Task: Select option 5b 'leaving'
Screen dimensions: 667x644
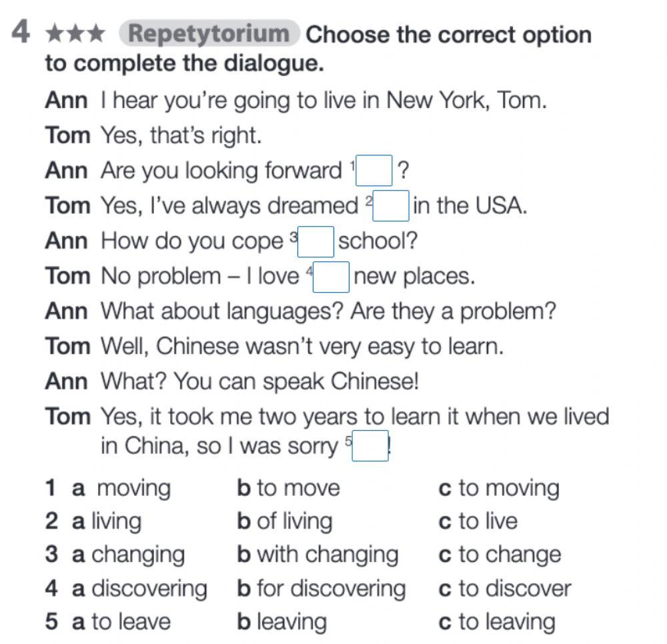Action: pyautogui.click(x=291, y=622)
